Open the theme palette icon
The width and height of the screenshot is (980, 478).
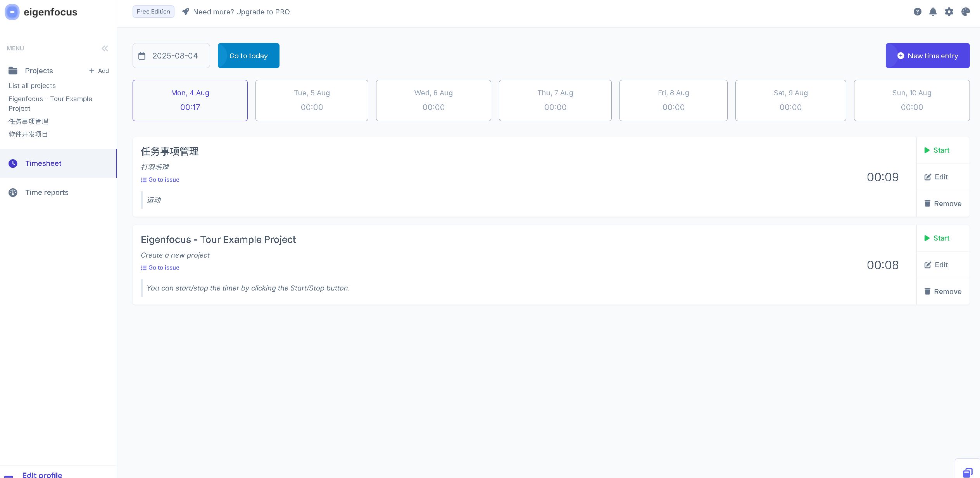[966, 12]
